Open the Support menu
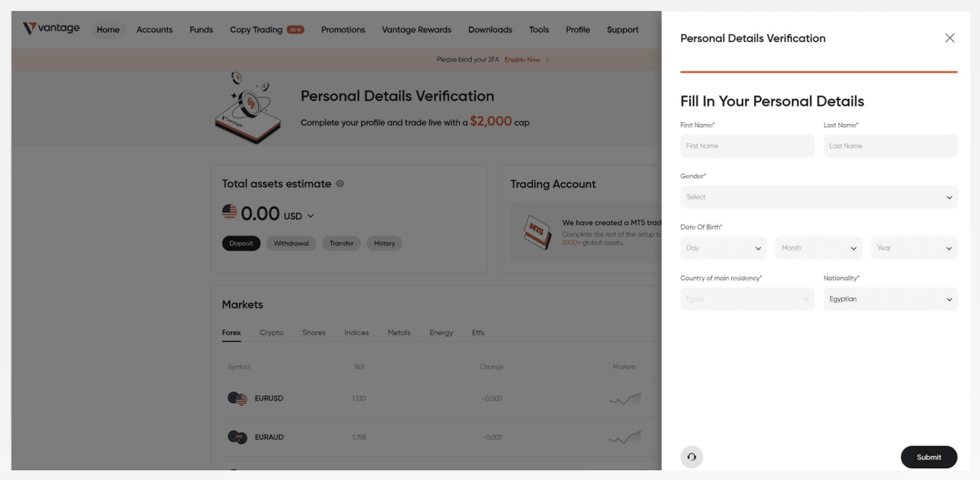The width and height of the screenshot is (980, 480). pyautogui.click(x=622, y=29)
